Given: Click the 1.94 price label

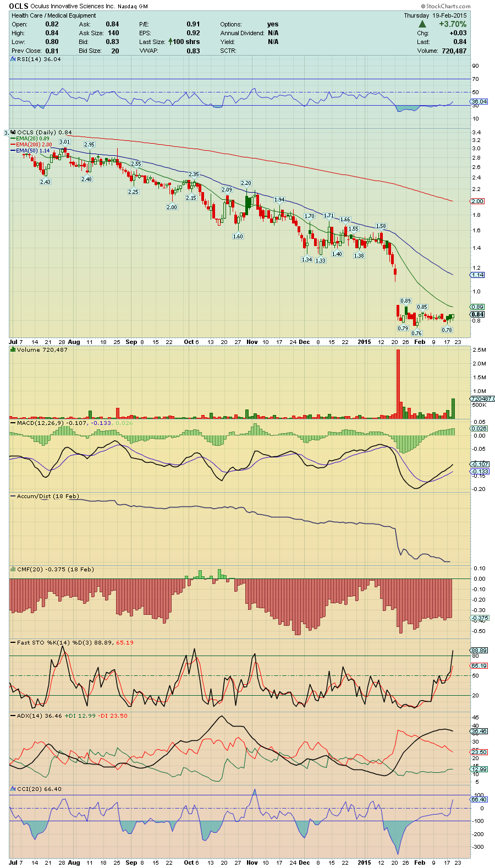Looking at the screenshot, I should [x=279, y=200].
